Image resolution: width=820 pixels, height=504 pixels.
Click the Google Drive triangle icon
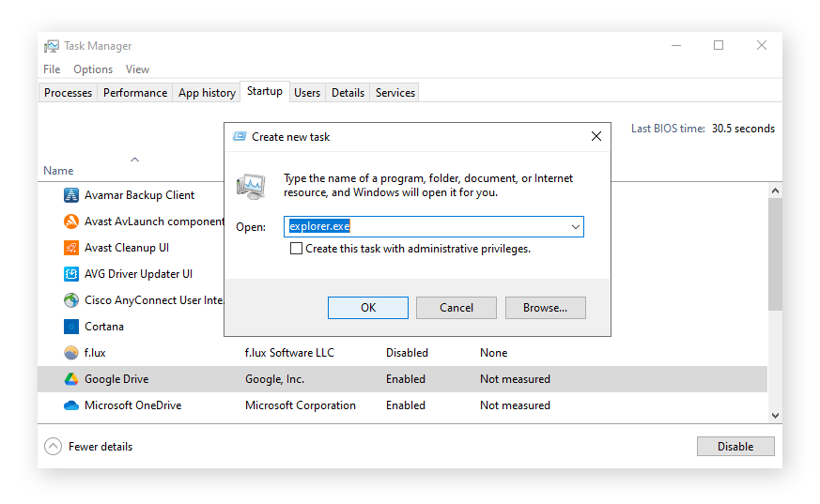tap(71, 379)
